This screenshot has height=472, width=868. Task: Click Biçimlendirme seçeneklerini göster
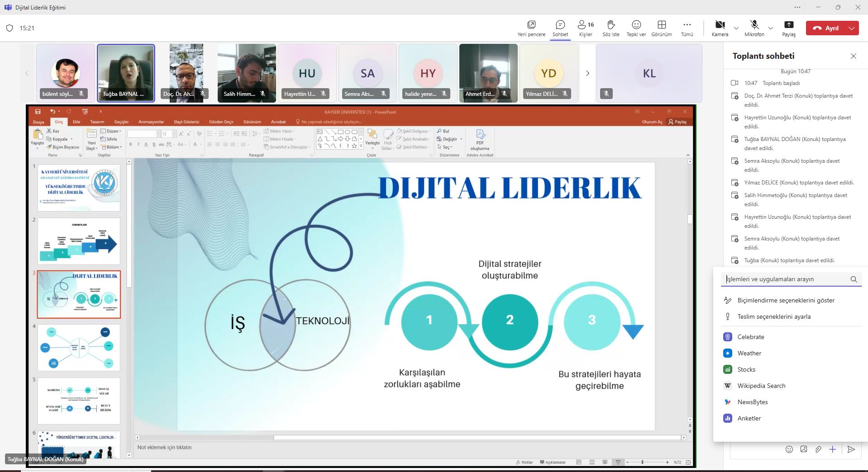(786, 300)
